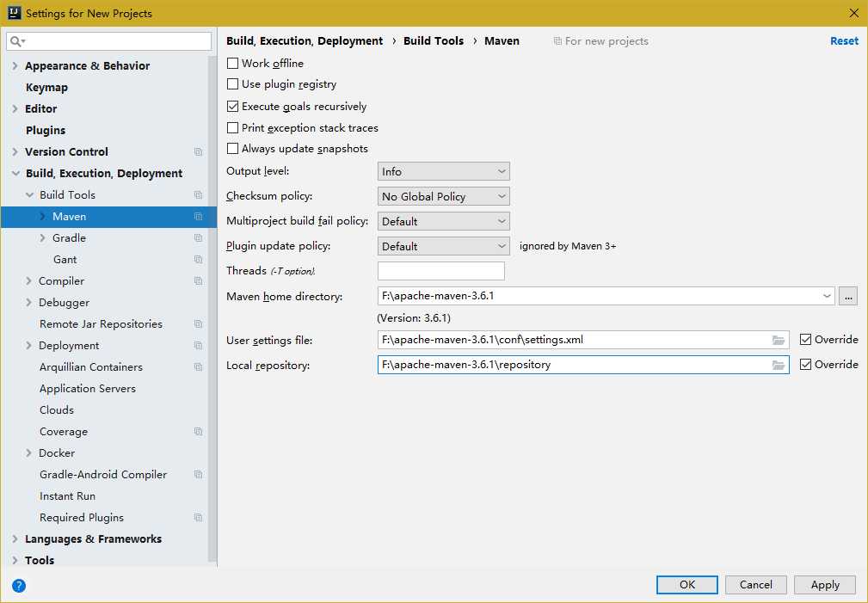Click the project-level icon beside Required Plugins
Screen dimensions: 868x603
(198, 518)
